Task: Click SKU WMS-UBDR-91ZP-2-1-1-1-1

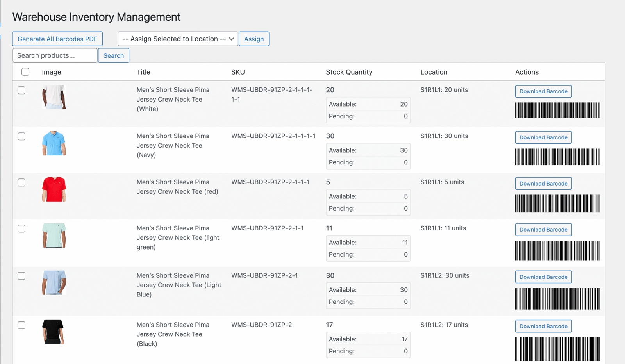Action: [273, 136]
